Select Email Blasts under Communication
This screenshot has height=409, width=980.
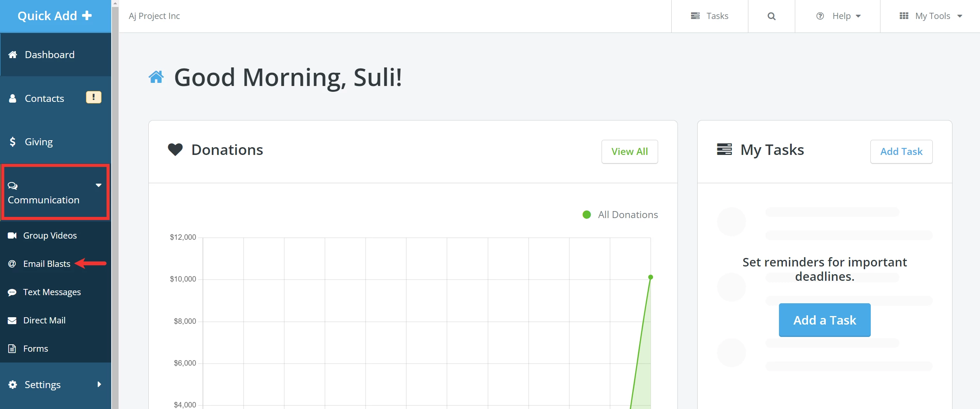[56, 264]
